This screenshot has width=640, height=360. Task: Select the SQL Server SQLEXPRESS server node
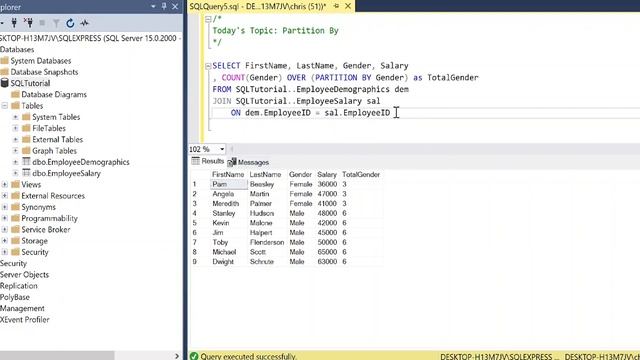90,38
